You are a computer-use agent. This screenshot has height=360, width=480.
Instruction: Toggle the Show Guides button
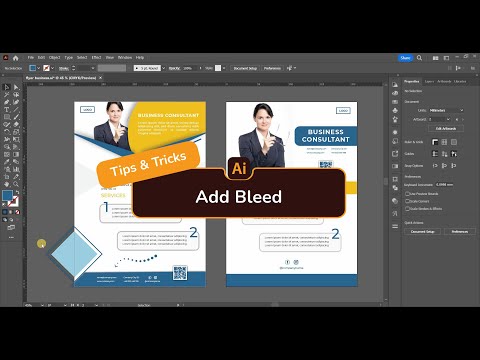pos(435,154)
